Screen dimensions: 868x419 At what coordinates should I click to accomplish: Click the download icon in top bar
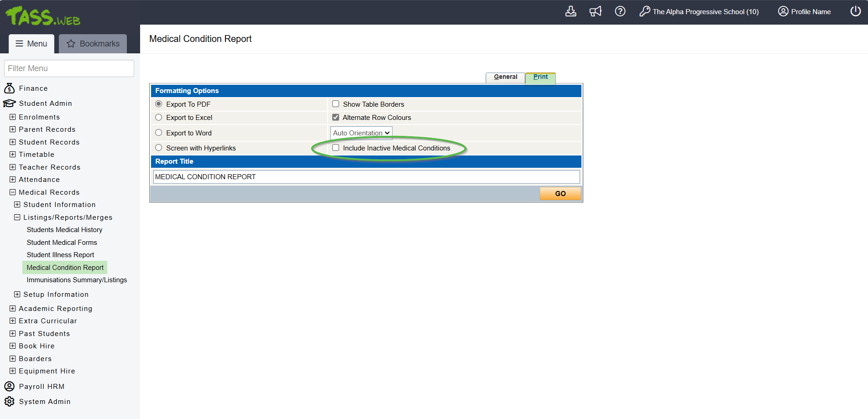(x=570, y=11)
